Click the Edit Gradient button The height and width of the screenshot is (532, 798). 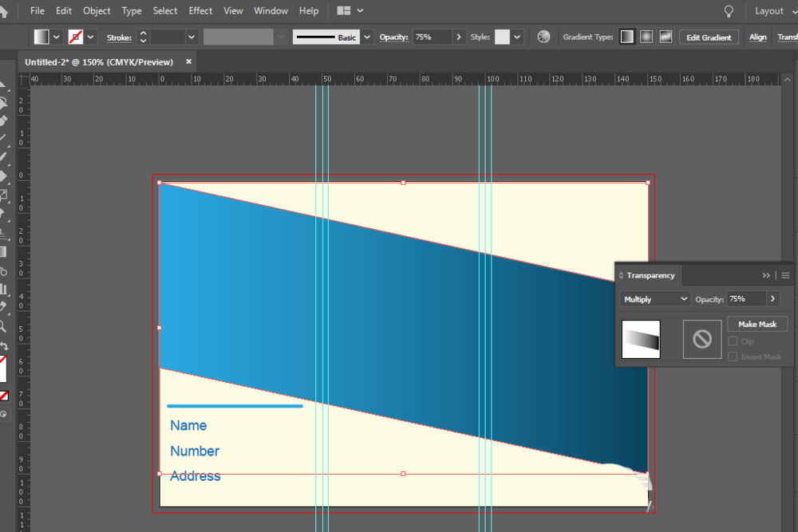(x=709, y=37)
